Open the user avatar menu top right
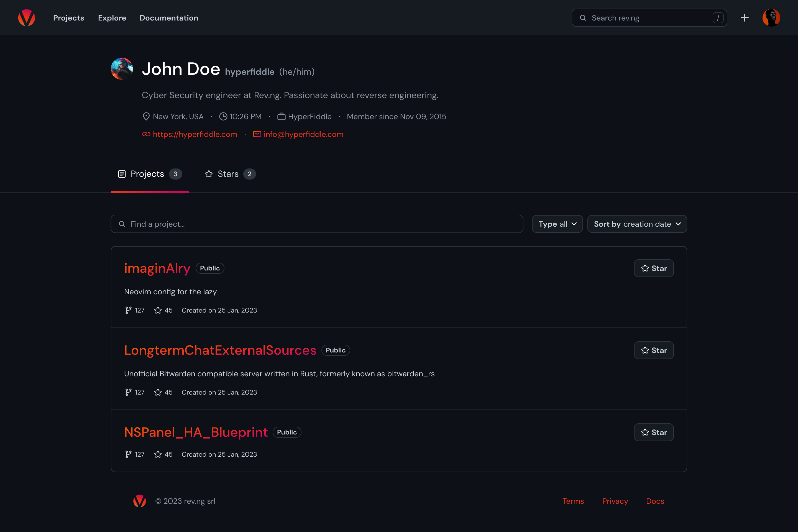This screenshot has width=798, height=532. [x=771, y=18]
